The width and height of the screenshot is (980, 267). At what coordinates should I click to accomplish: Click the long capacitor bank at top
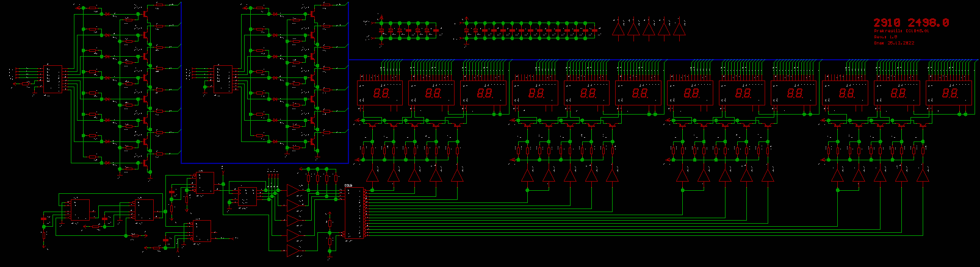tap(530, 29)
